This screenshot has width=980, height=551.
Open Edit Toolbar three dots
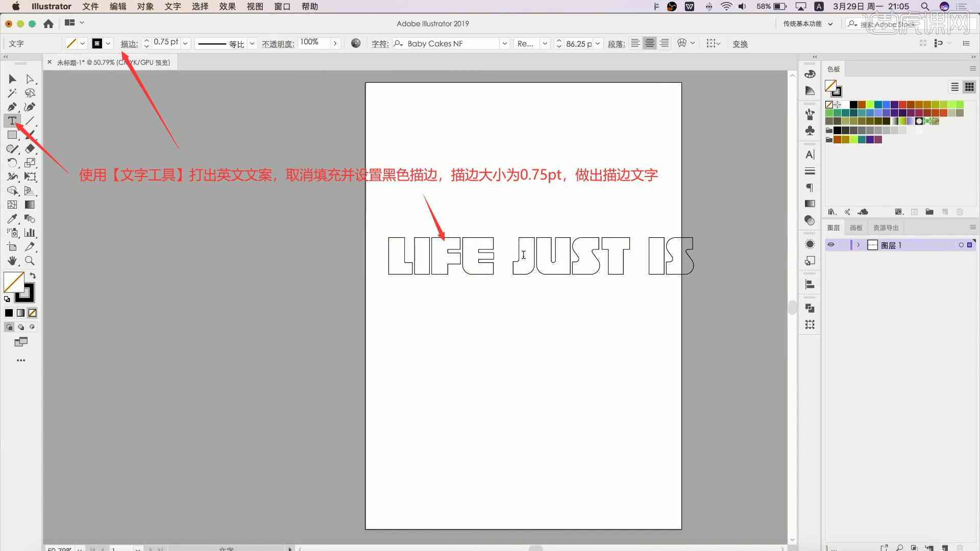tap(21, 360)
